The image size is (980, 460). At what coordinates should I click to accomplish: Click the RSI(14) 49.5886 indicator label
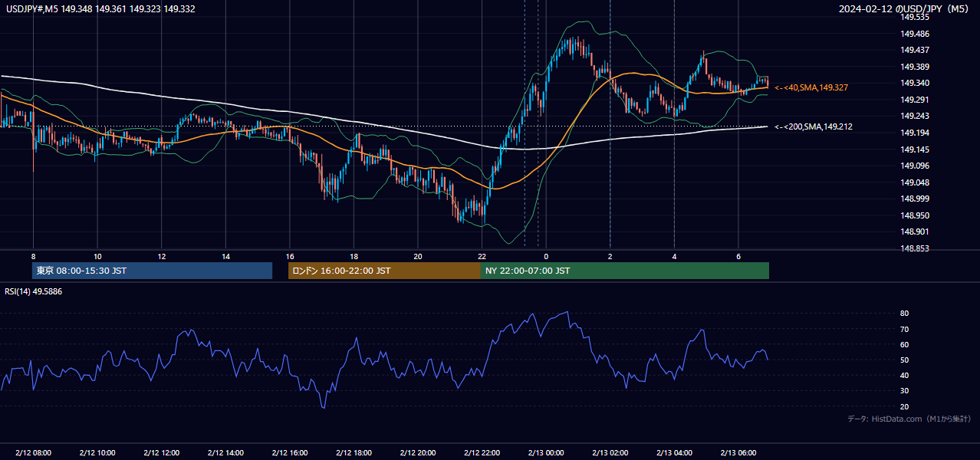[34, 291]
